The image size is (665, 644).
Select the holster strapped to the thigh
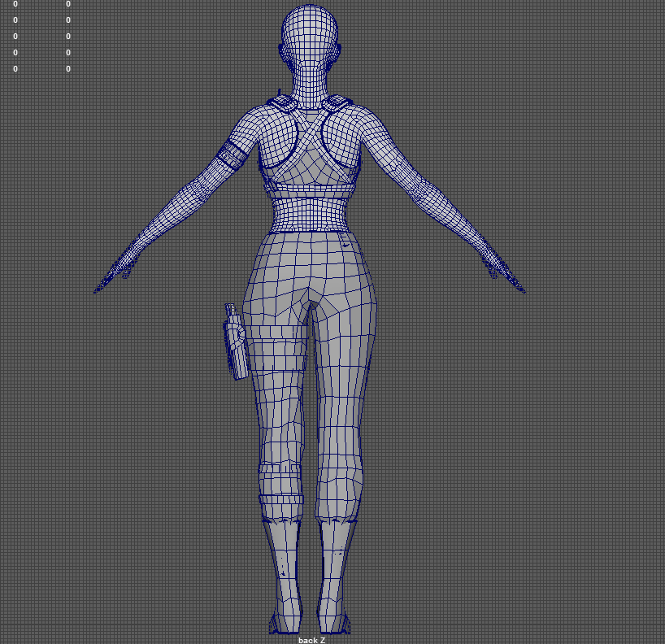click(236, 342)
